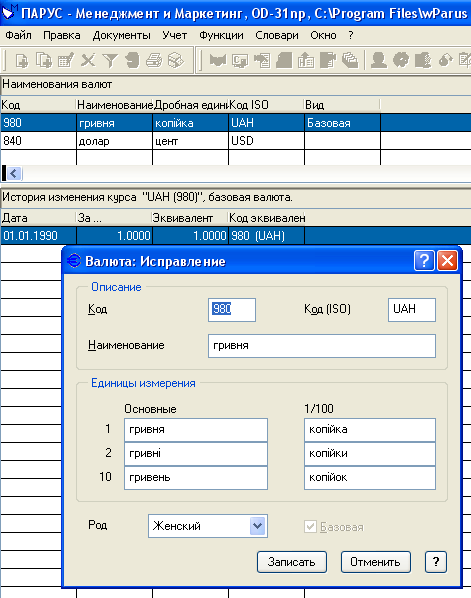
Task: Click the Дробная единица column header
Action: (191, 105)
